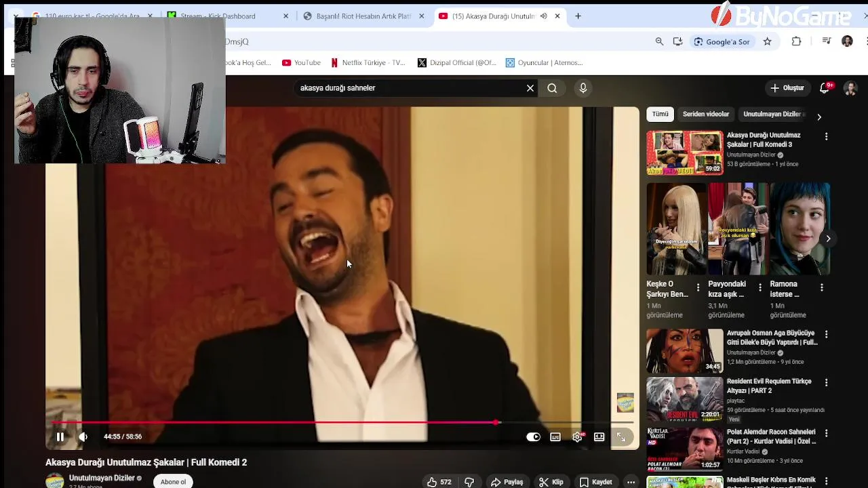
Task: Open the browser extensions puzzle icon
Action: click(x=796, y=41)
